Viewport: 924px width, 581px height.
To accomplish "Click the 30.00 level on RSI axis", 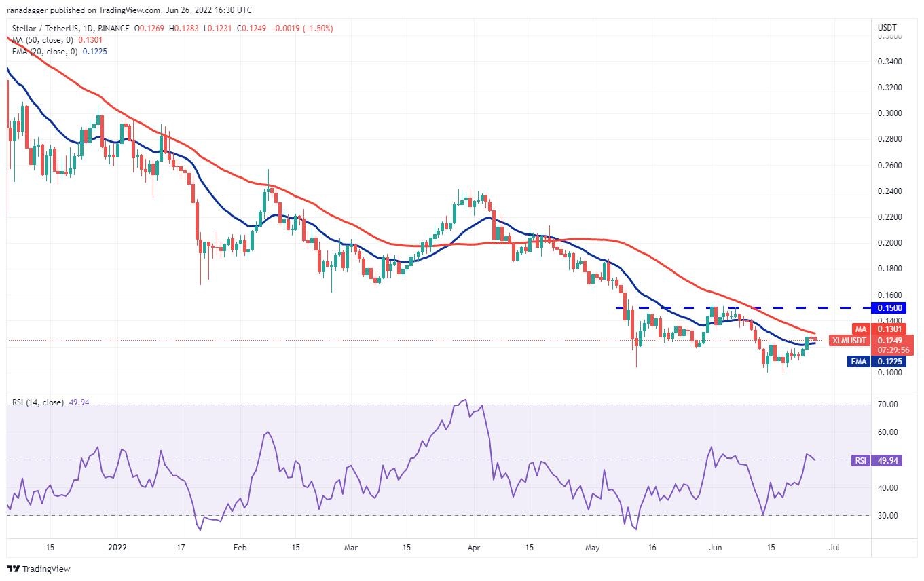I will tap(888, 516).
